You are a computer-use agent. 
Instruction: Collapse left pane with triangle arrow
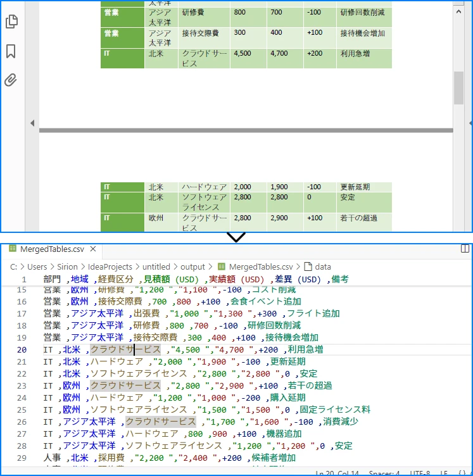point(32,123)
